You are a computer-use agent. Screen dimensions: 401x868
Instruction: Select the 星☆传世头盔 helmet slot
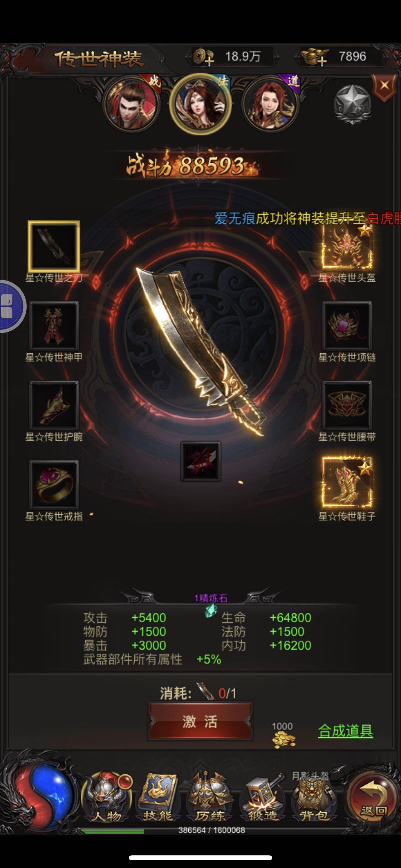point(347,246)
